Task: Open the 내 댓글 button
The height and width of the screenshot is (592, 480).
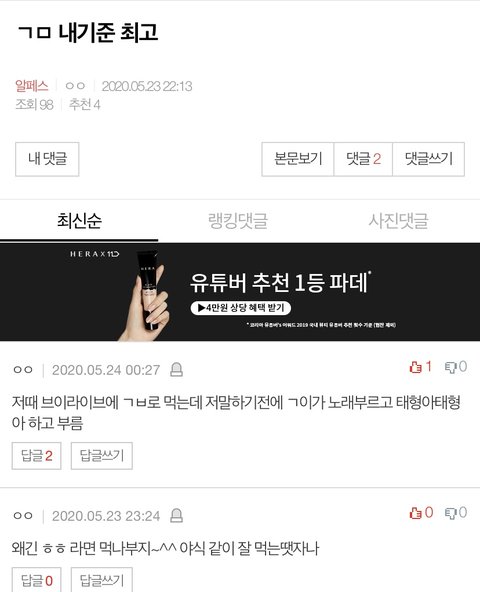Action: click(47, 159)
